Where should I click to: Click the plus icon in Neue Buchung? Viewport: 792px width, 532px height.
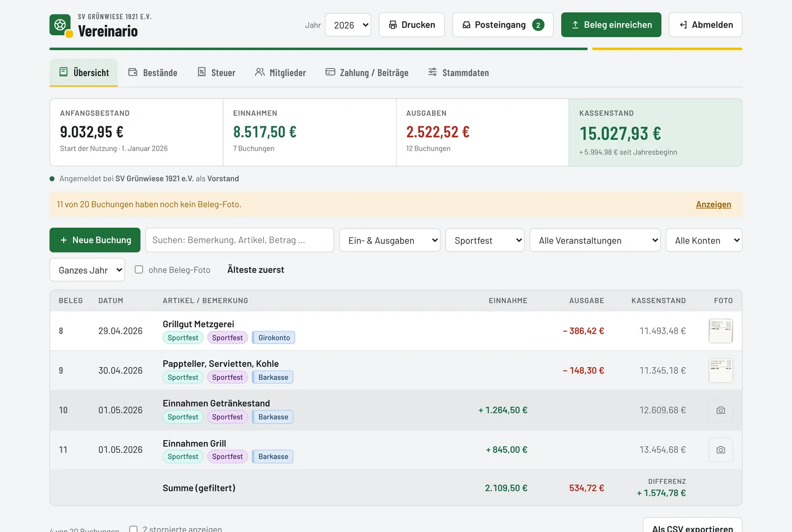(x=63, y=240)
